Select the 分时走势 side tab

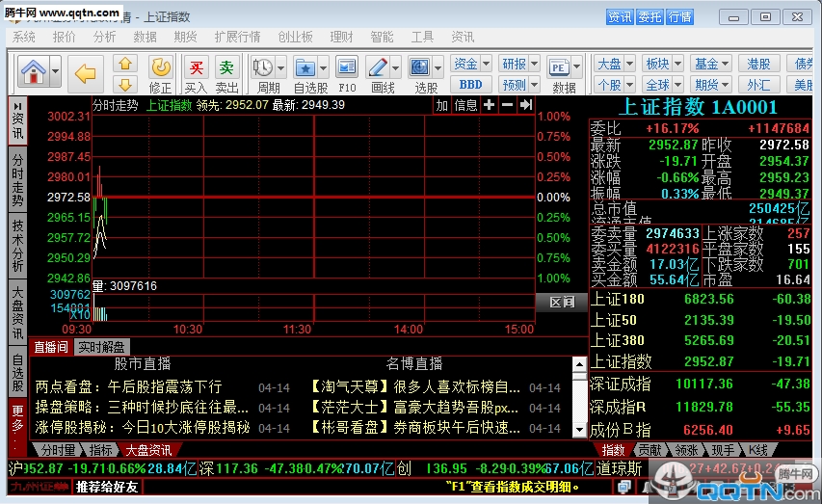point(17,180)
